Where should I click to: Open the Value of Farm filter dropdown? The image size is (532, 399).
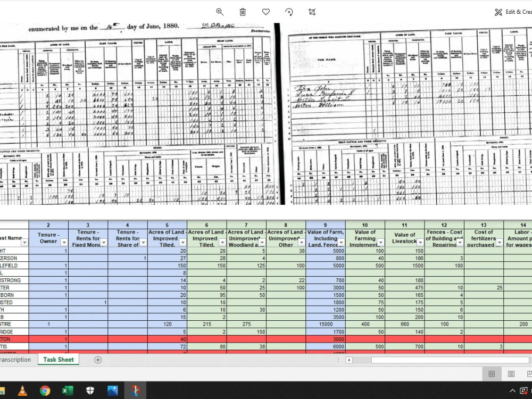(x=342, y=243)
